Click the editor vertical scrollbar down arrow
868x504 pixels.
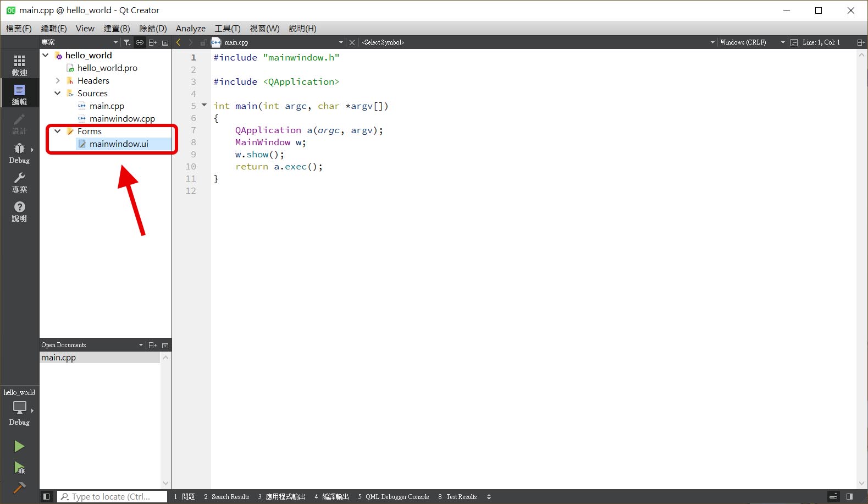click(862, 483)
